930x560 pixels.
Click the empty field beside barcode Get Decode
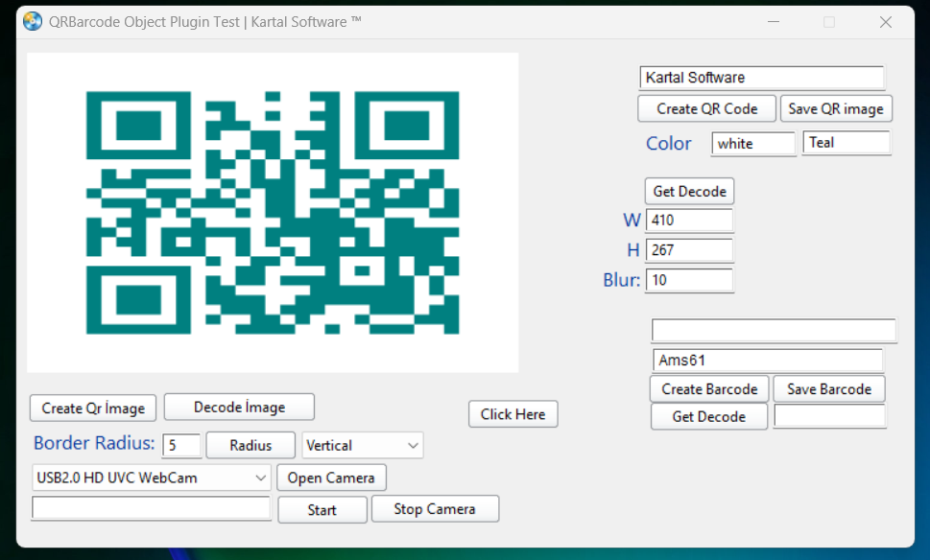pos(830,416)
